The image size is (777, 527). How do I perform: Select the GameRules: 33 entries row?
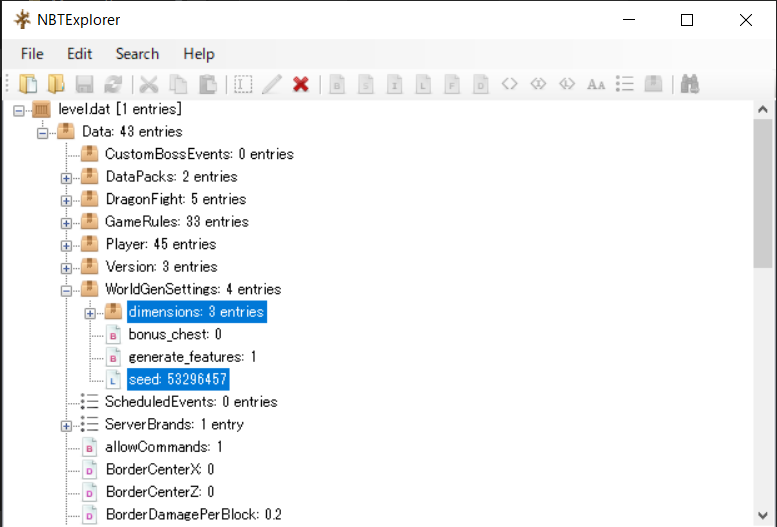coord(177,222)
